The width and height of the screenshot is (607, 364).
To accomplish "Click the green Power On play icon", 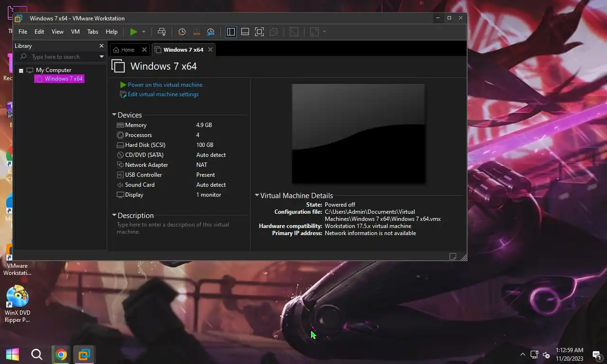I will pyautogui.click(x=134, y=32).
